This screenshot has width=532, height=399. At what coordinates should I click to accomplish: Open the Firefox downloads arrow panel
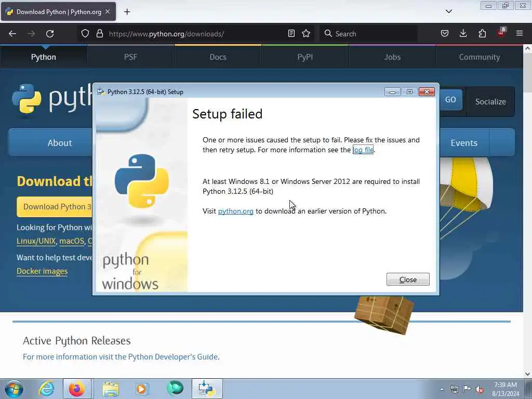click(x=463, y=33)
